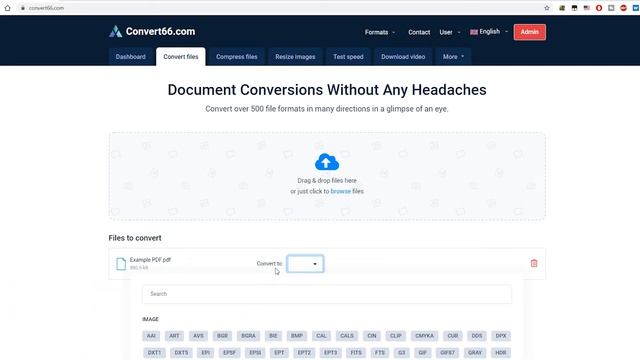Open the Convert to format dropdown
The width and height of the screenshot is (640, 360).
tap(305, 264)
